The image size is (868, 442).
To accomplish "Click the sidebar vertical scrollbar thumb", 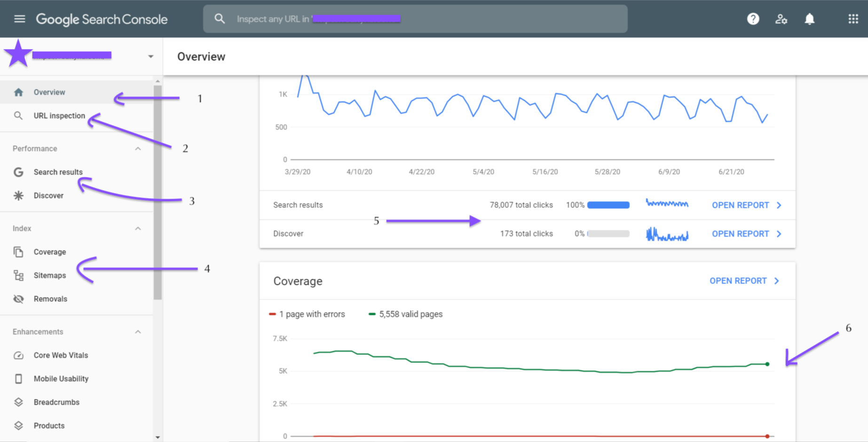I will [x=158, y=192].
